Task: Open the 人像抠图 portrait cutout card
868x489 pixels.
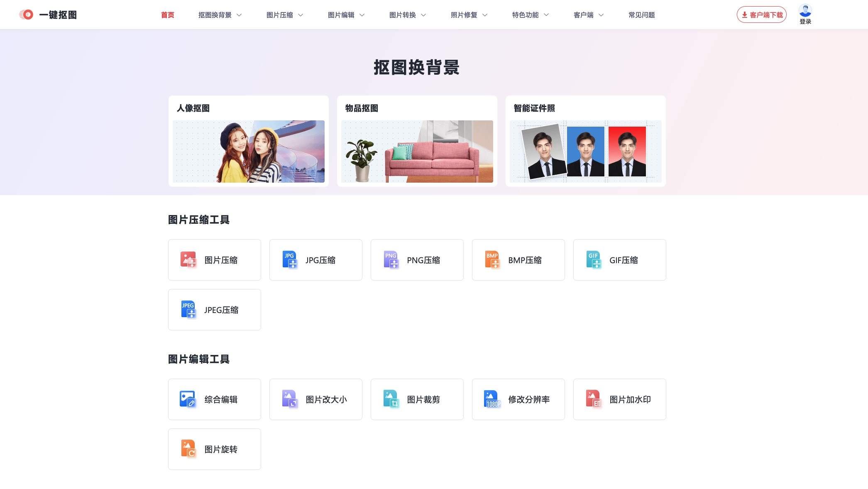Action: [248, 141]
